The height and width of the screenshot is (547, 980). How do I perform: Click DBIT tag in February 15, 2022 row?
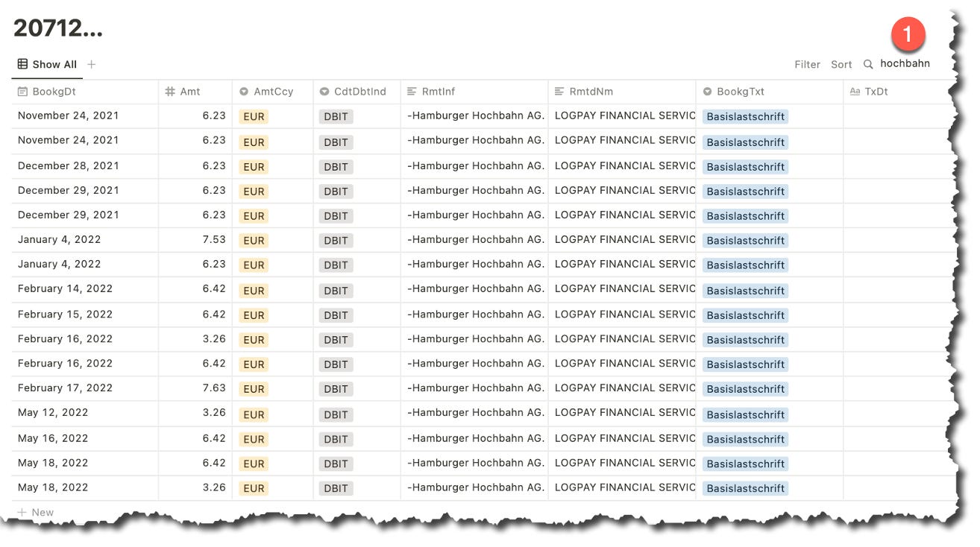336,315
